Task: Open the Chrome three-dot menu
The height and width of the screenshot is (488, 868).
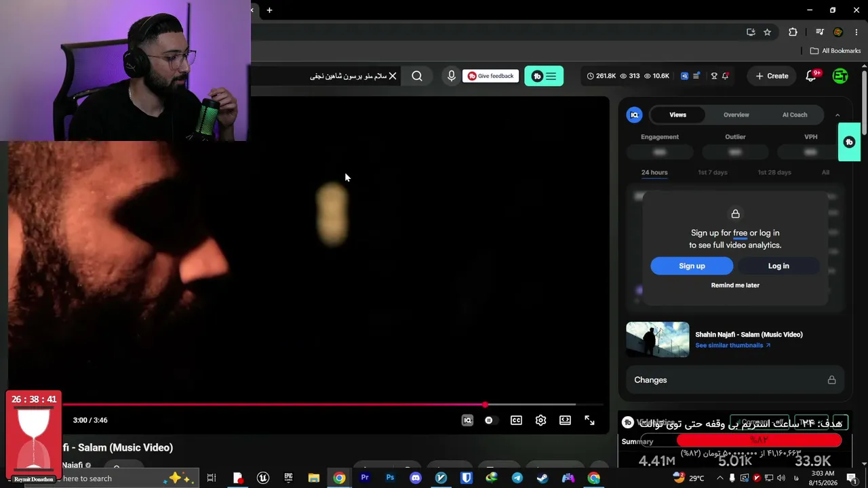Action: [856, 32]
